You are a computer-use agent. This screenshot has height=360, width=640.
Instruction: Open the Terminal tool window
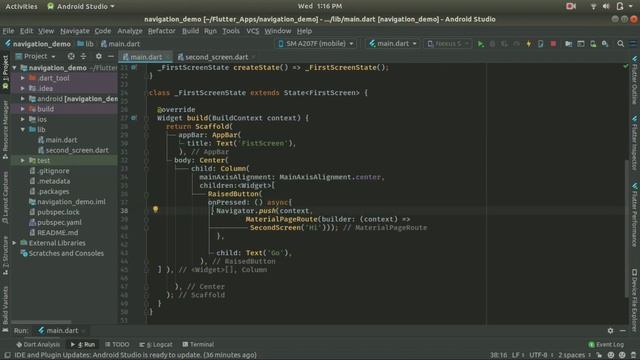pyautogui.click(x=198, y=344)
